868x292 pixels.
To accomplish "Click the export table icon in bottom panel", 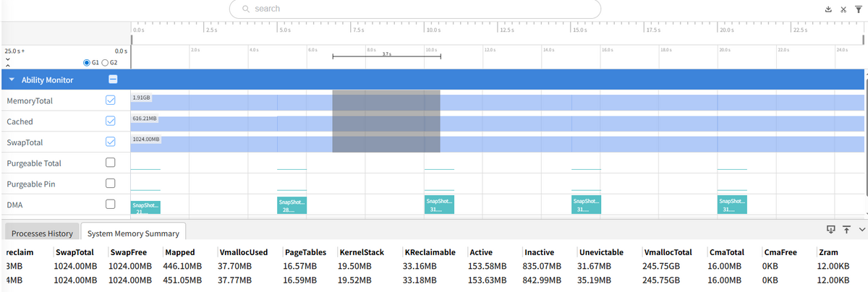I will 831,229.
